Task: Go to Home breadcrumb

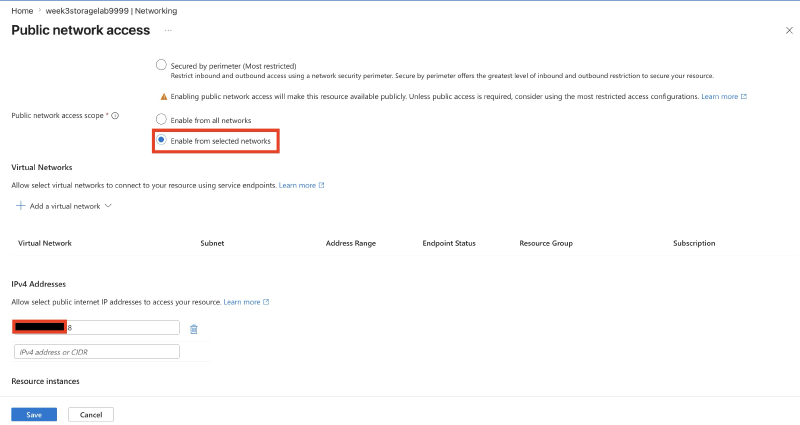Action: 22,11
